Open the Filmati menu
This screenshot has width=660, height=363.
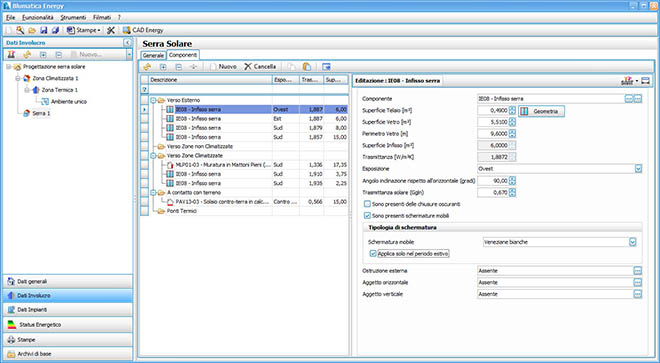click(102, 18)
